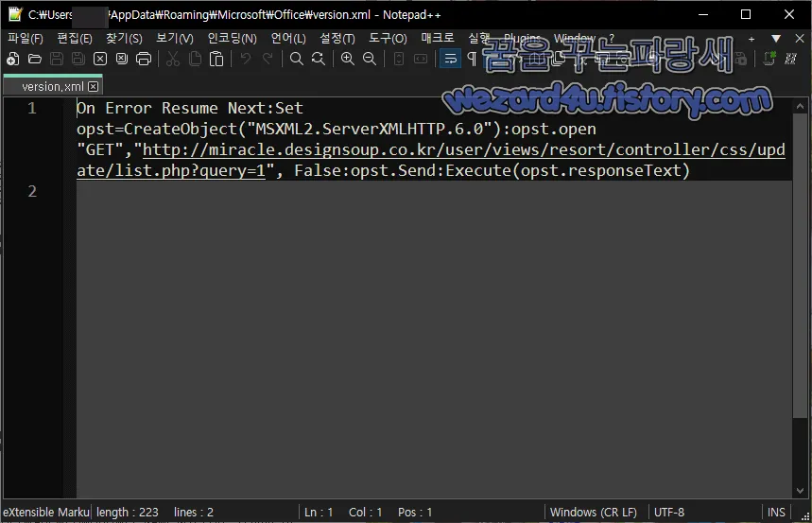Click Windows (CR LF) line ending status

594,512
